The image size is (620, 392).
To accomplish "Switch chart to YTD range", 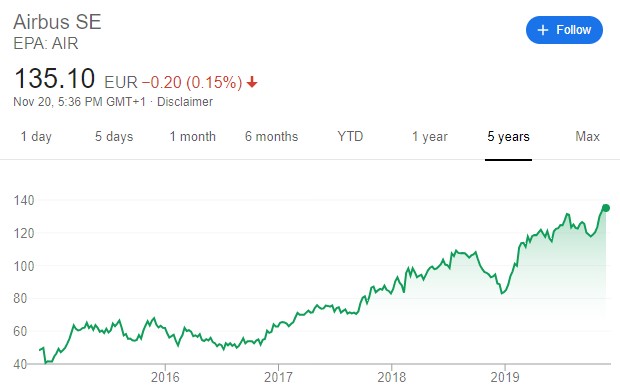I will point(350,136).
